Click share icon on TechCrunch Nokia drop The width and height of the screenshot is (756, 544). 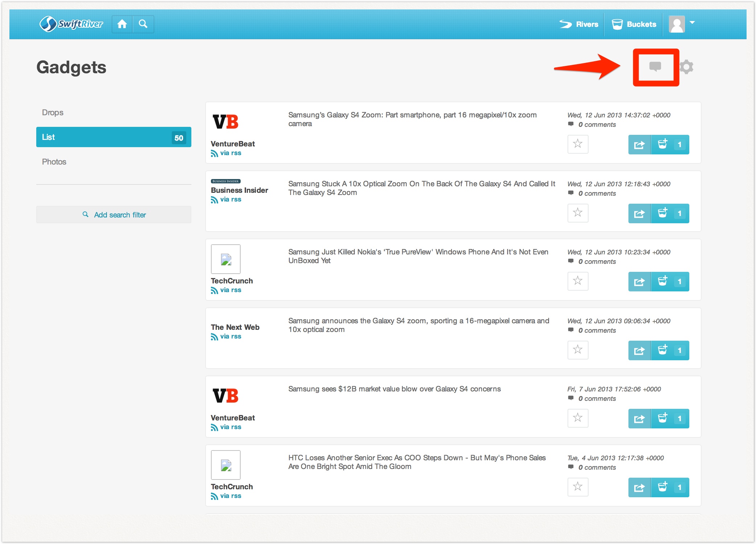coord(639,282)
